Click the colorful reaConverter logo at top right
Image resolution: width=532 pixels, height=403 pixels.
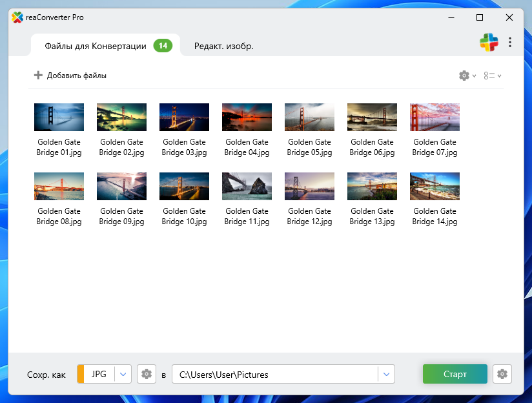click(489, 43)
